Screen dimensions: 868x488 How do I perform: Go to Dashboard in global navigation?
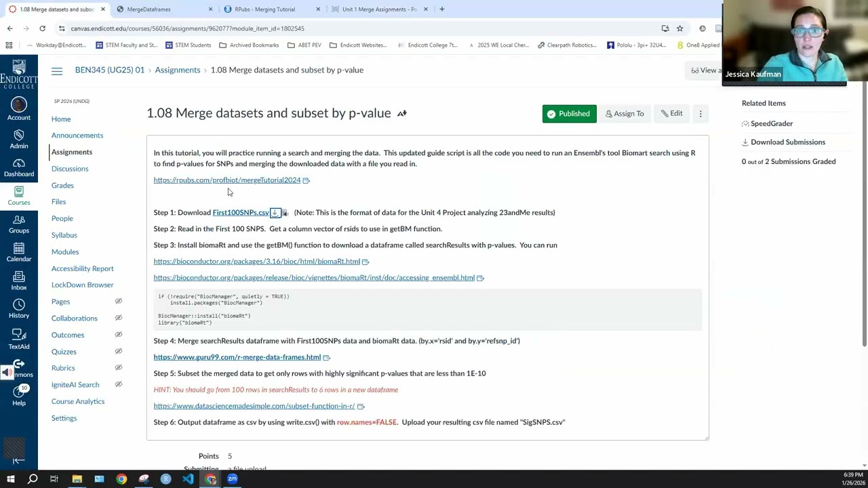19,167
